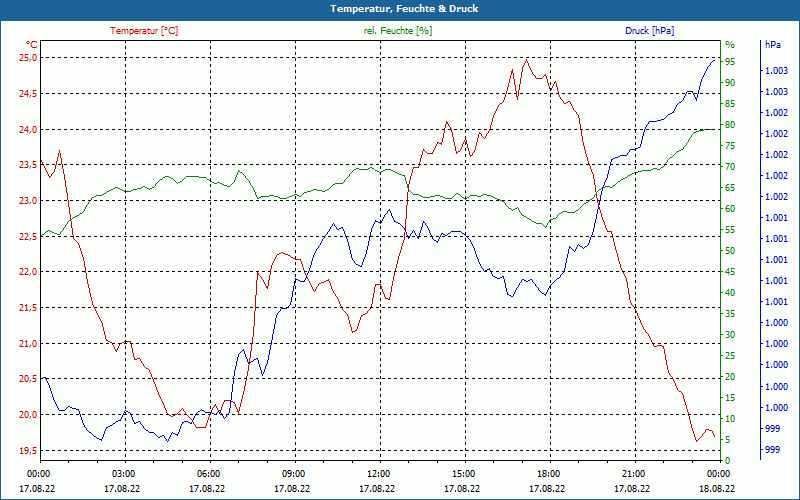Click the 80 humidity axis value

[x=730, y=124]
